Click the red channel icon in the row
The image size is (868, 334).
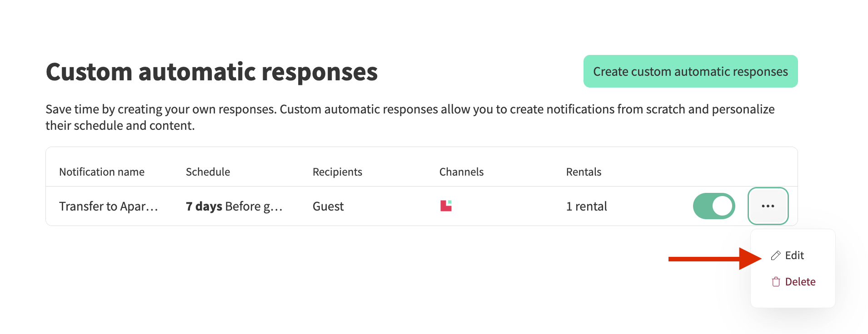tap(446, 206)
